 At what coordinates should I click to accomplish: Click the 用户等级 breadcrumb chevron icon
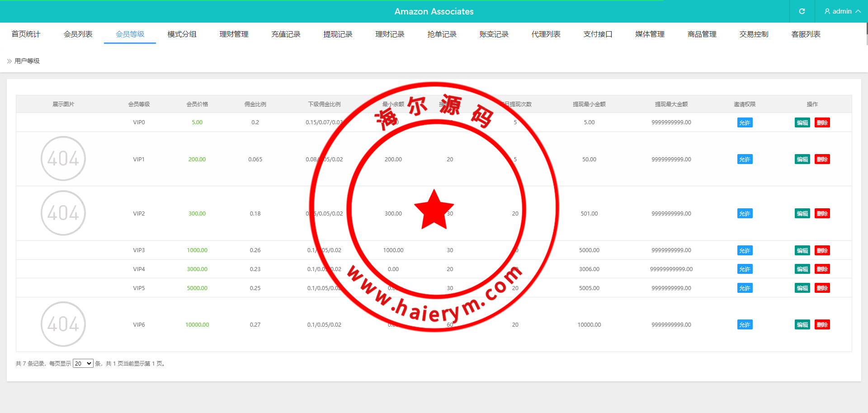9,61
